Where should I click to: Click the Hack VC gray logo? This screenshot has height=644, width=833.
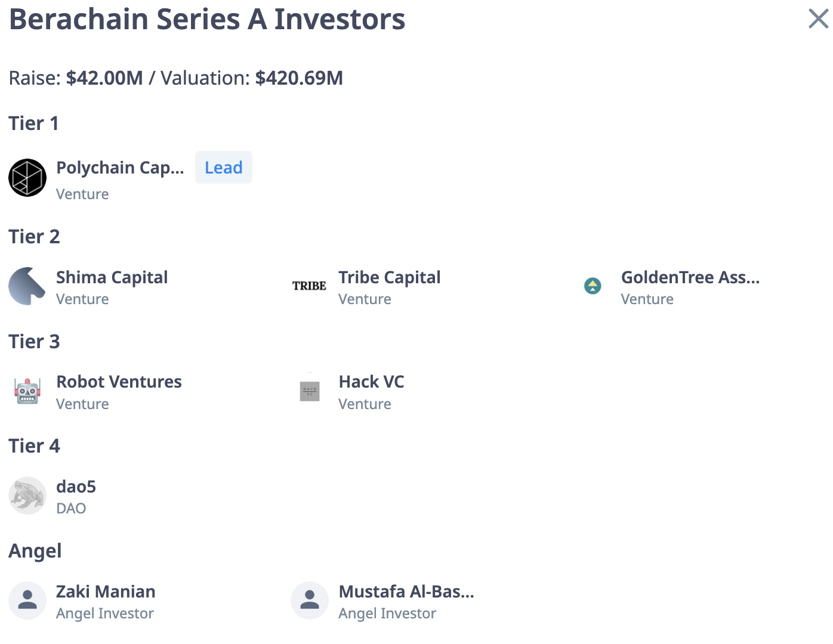(310, 391)
